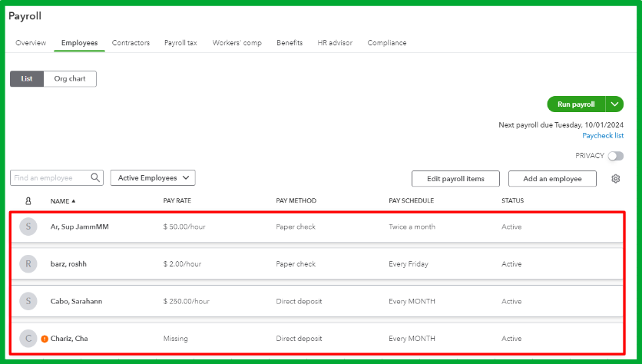Open employee Charlz, Cha
This screenshot has width=642, height=364.
[x=69, y=338]
